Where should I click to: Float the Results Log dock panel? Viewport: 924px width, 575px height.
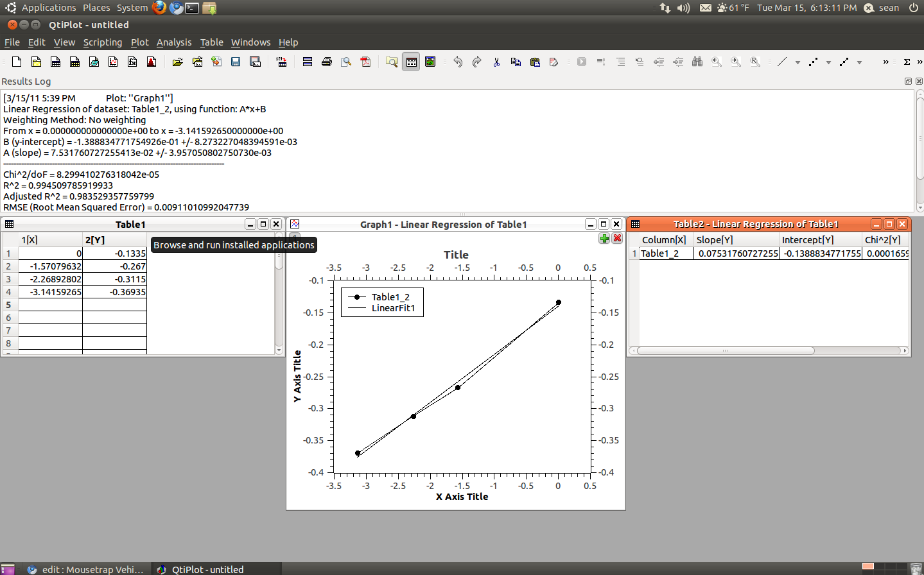908,82
